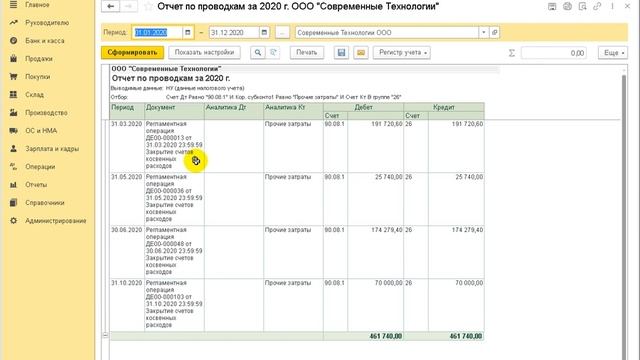This screenshot has height=360, width=640.
Task: Open the organization selection dropdown arrow
Action: pos(484,33)
